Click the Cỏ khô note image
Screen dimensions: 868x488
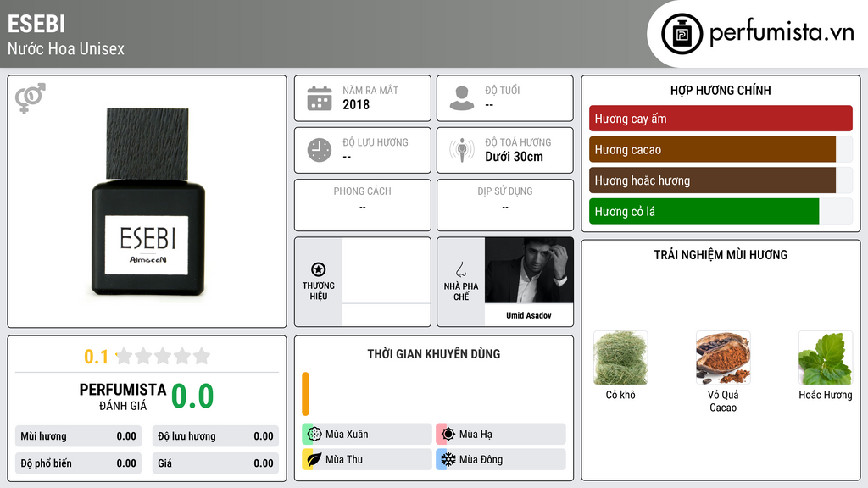pyautogui.click(x=620, y=358)
